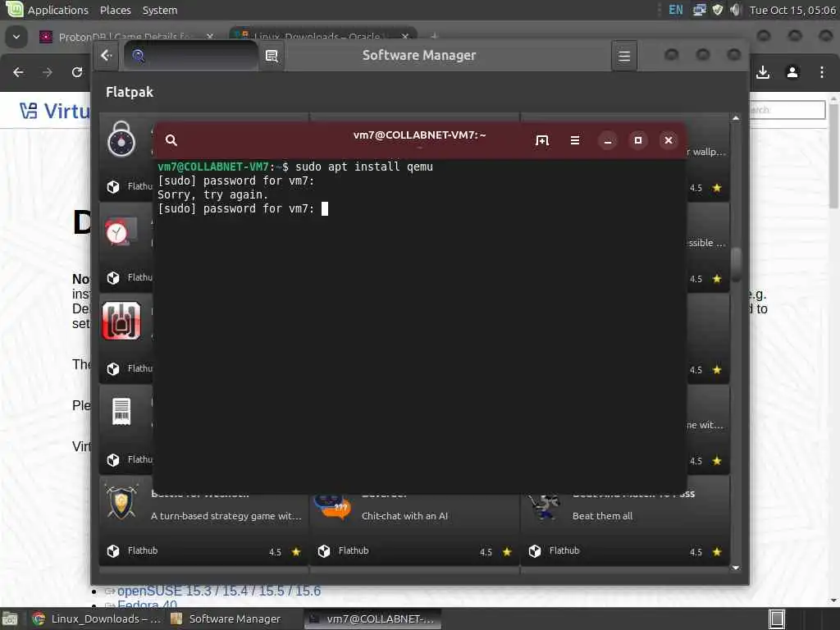Image resolution: width=840 pixels, height=630 pixels.
Task: Open the clock showing Tue Oct 15, 05:06
Action: tap(792, 10)
